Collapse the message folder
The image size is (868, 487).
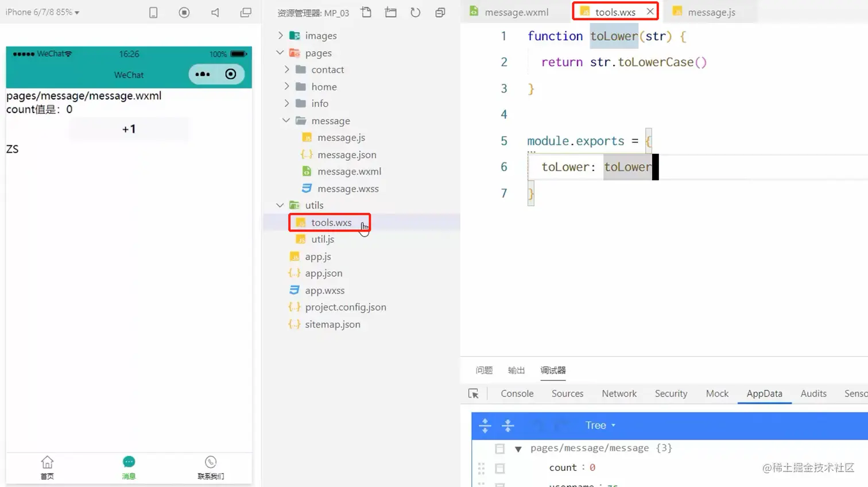286,121
